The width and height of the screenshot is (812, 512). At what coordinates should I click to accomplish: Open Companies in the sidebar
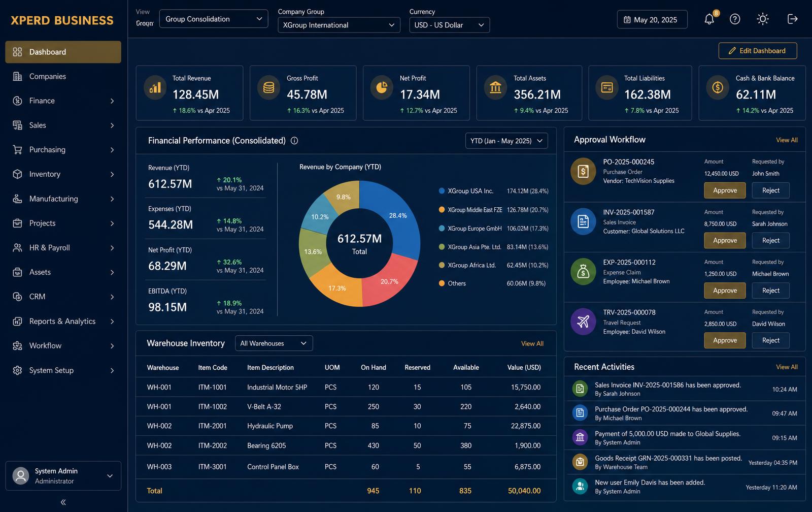[63, 76]
